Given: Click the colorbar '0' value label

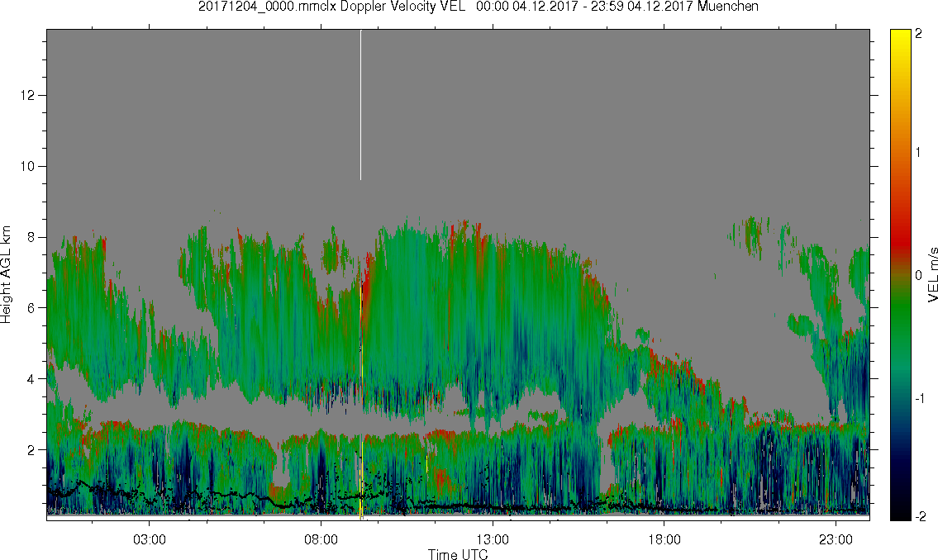Looking at the screenshot, I should (918, 275).
